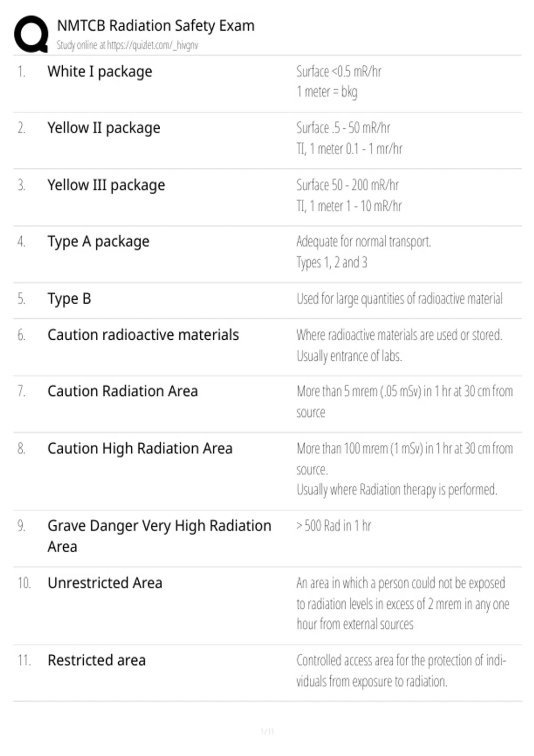Viewport: 534px width, 756px height.
Task: Click the Restricted area term
Action: click(x=97, y=660)
